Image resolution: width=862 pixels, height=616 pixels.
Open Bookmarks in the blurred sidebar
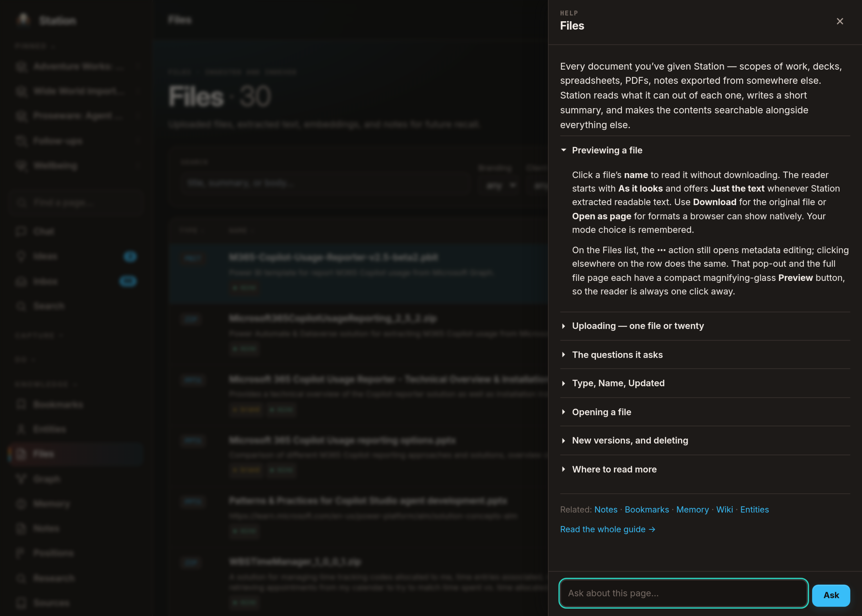(76, 404)
